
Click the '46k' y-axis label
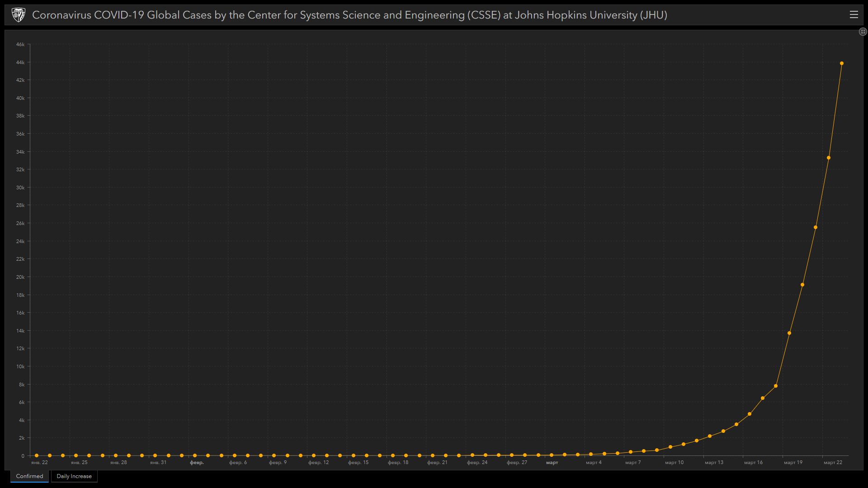[20, 44]
